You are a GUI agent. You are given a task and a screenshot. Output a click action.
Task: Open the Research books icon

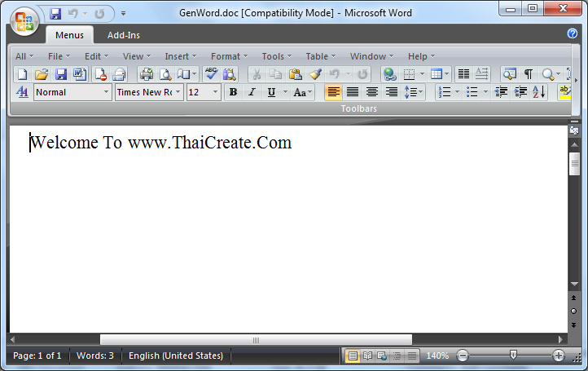[229, 74]
